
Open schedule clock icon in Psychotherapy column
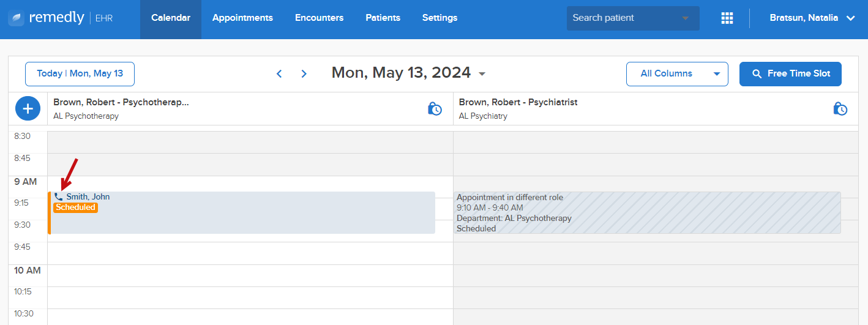[435, 108]
